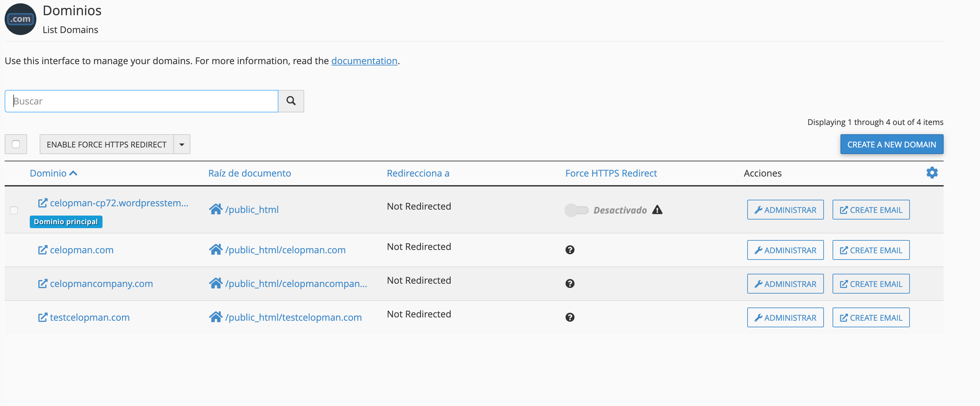
Task: Click home icon next to /public_html/celopman.com
Action: click(216, 250)
